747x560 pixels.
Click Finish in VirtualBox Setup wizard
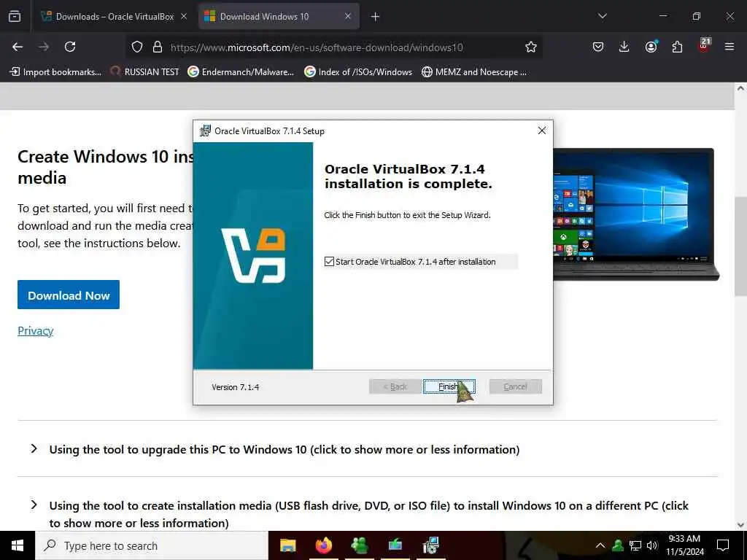(449, 386)
